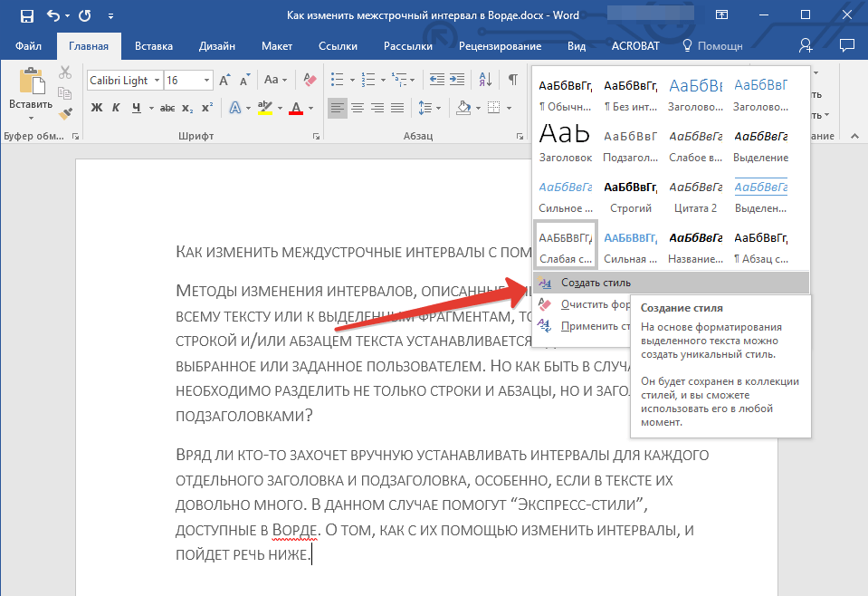Click the Cut scissors icon
This screenshot has width=868, height=596.
click(65, 73)
